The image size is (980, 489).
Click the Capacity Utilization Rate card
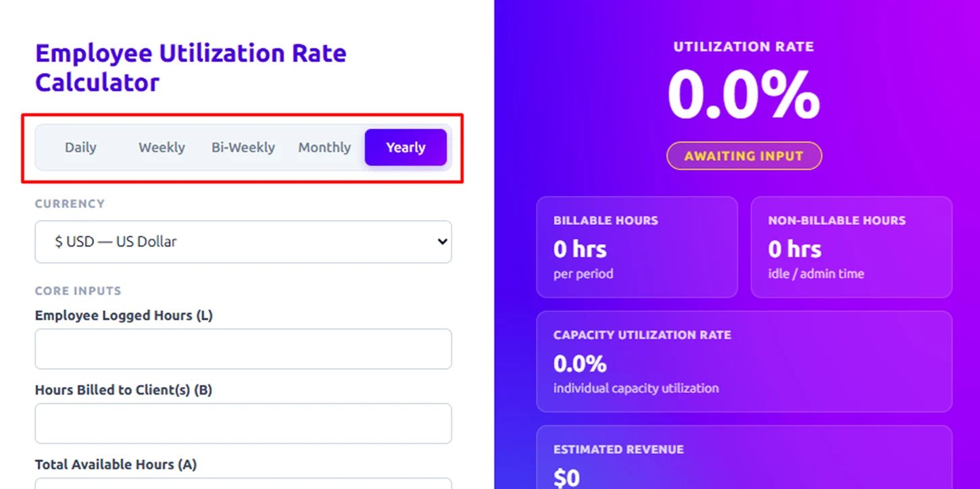(744, 361)
